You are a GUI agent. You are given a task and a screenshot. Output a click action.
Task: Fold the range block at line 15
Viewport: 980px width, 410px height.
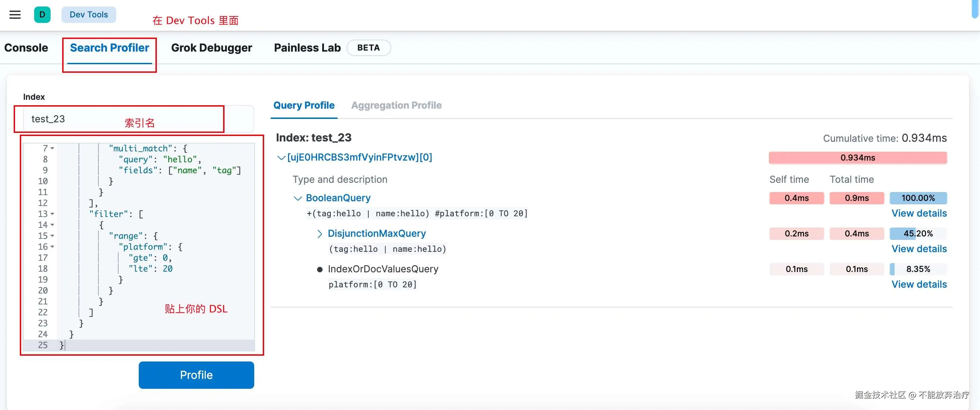53,236
